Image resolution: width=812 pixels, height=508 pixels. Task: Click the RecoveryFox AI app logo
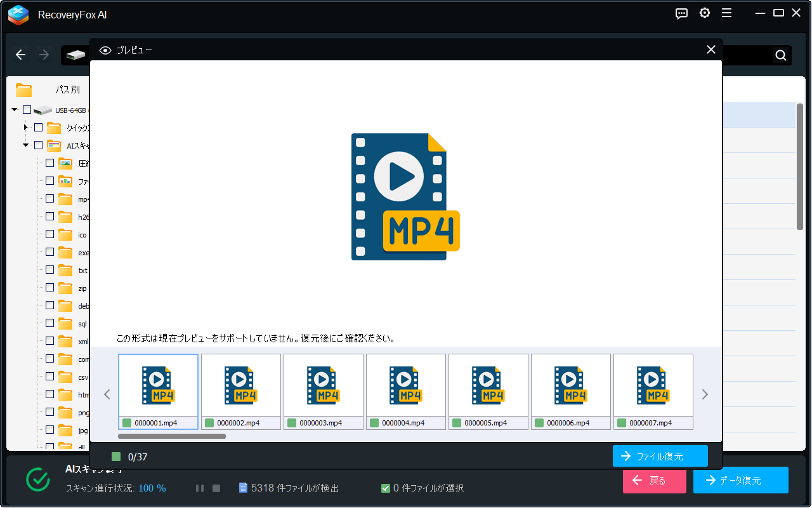pos(18,15)
